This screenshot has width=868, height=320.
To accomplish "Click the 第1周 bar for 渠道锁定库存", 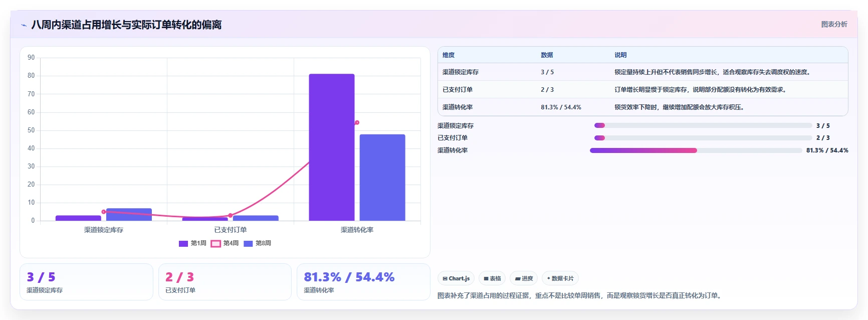I will [x=78, y=218].
